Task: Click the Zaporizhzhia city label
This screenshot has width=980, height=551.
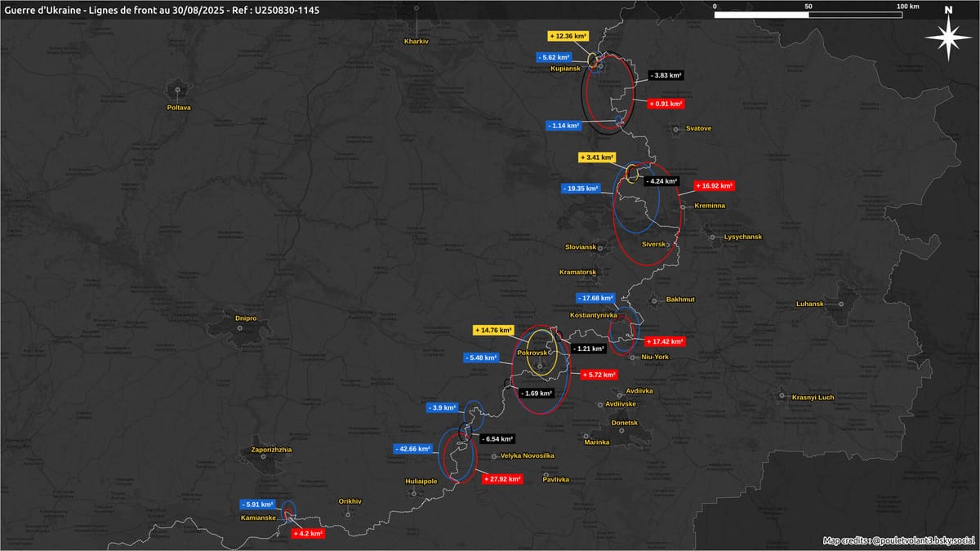Action: click(x=272, y=449)
